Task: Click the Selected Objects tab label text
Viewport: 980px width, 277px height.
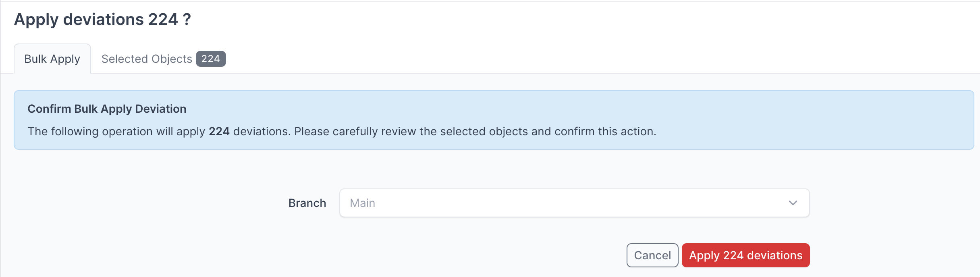Action: pos(147,59)
